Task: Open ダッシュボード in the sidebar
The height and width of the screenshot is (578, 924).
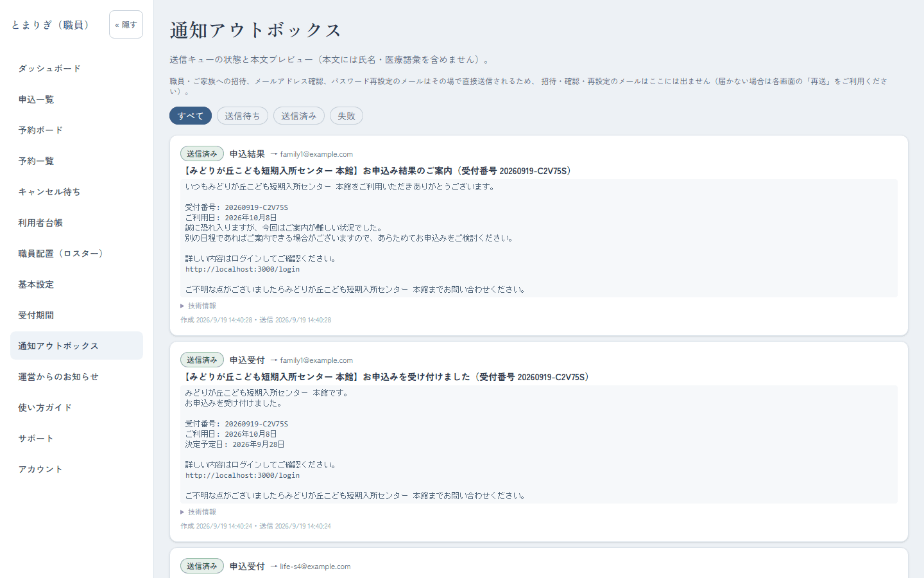Action: (76, 68)
